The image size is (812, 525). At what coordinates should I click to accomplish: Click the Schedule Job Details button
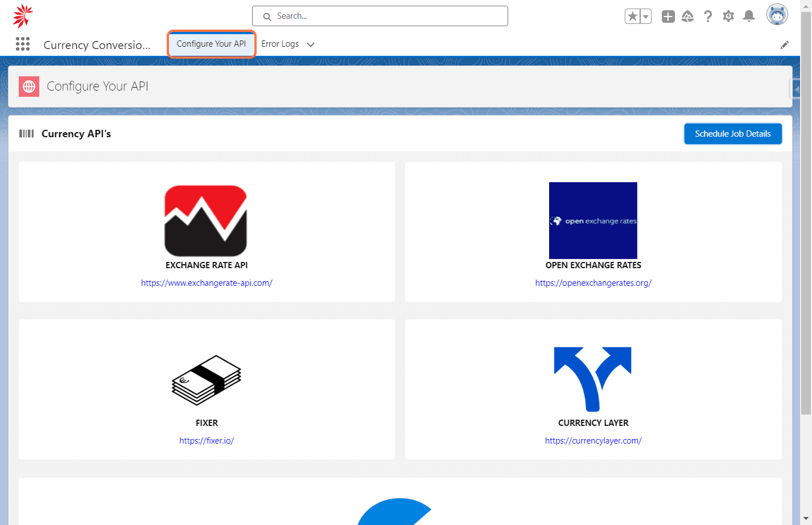733,134
